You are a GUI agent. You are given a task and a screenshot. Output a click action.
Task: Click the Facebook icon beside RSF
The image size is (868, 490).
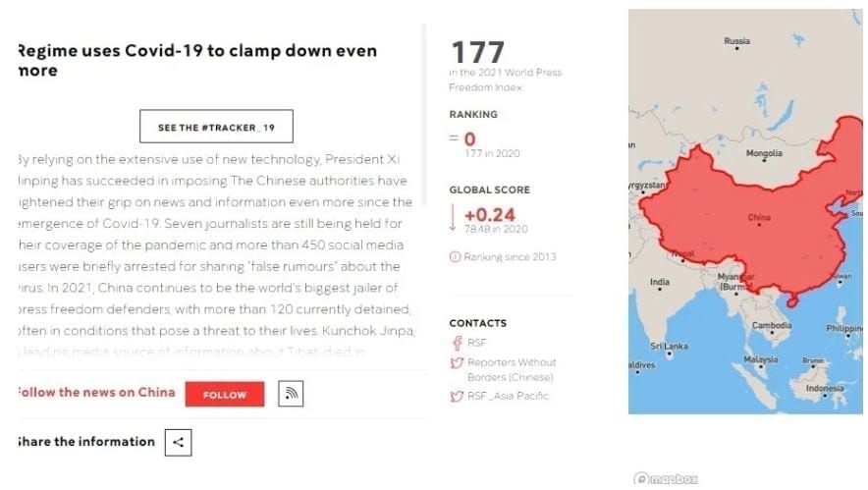point(456,343)
